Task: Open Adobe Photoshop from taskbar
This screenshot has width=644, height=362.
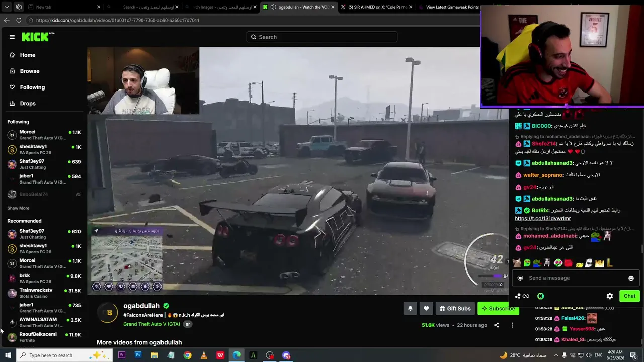Action: (x=138, y=355)
